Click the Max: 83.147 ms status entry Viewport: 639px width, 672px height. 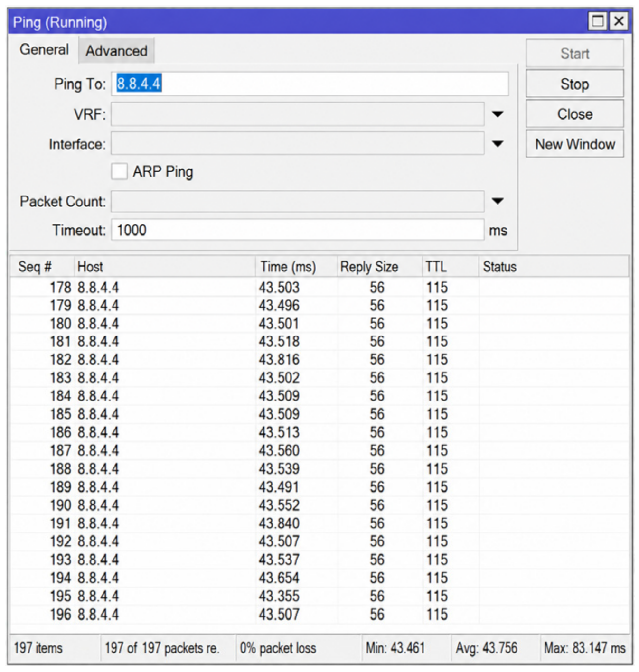[585, 648]
